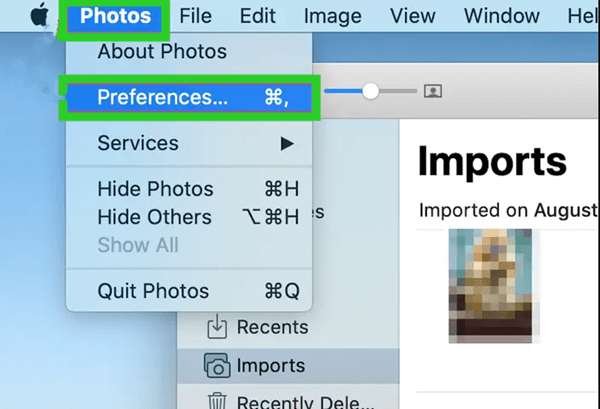Open the Image menu

332,16
